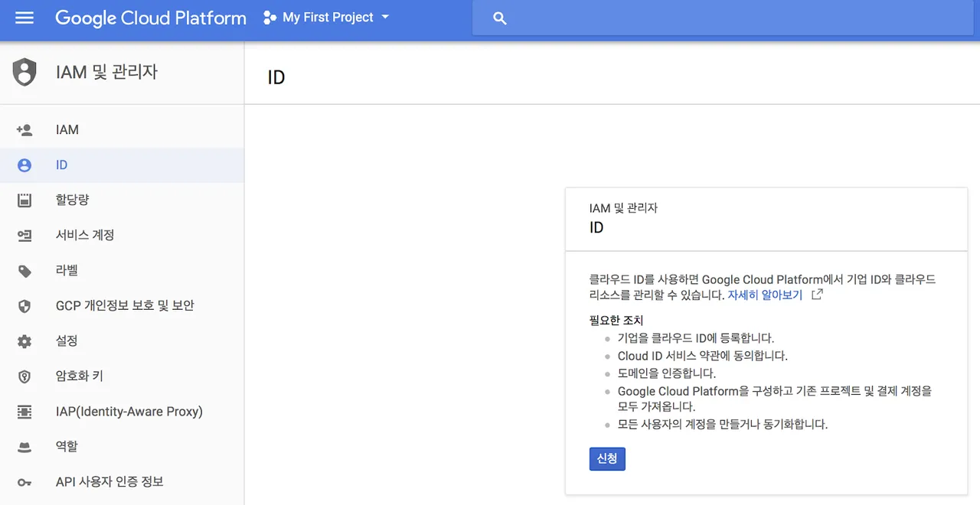The image size is (980, 505).
Task: Click the add-person icon next to IAM
Action: pos(24,130)
